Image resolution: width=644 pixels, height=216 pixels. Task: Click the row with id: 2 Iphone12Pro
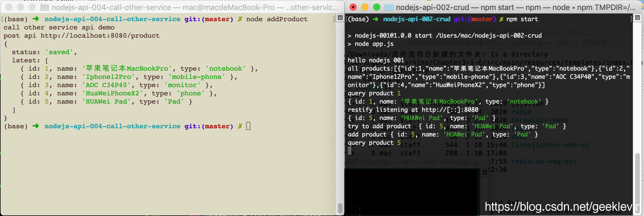129,77
